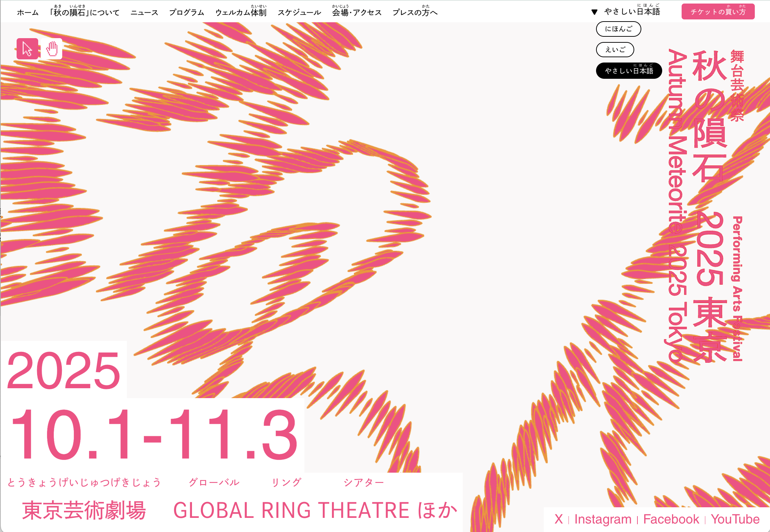Image resolution: width=770 pixels, height=532 pixels.
Task: Navigate to the ニュース section
Action: tap(144, 13)
